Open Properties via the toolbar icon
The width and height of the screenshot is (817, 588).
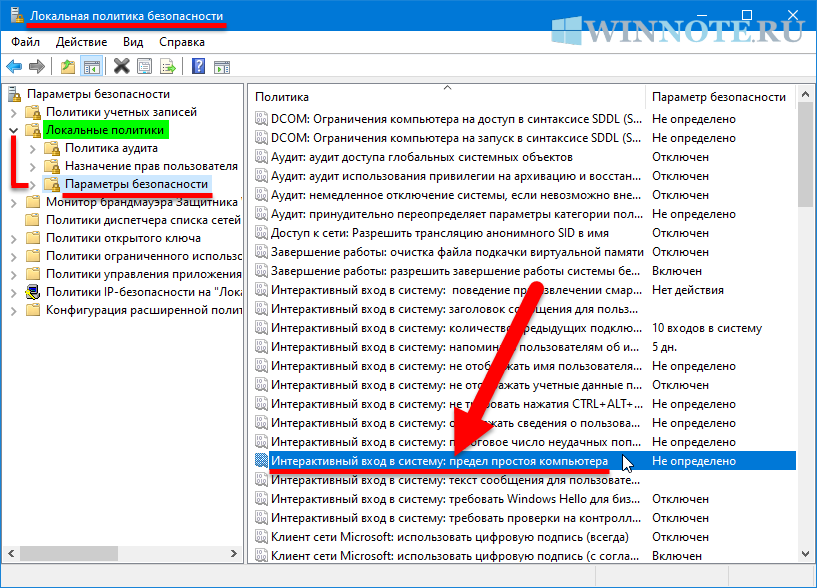(x=143, y=67)
